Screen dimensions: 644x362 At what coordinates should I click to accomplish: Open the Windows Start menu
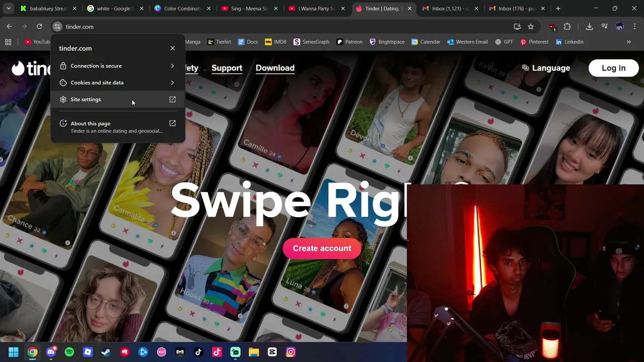click(x=14, y=352)
